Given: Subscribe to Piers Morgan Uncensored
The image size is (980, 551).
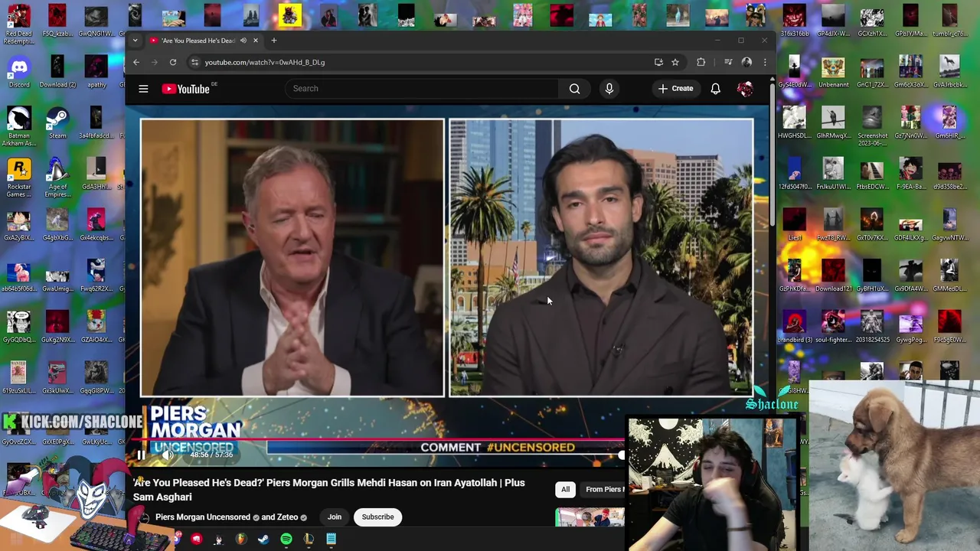Looking at the screenshot, I should 377,517.
